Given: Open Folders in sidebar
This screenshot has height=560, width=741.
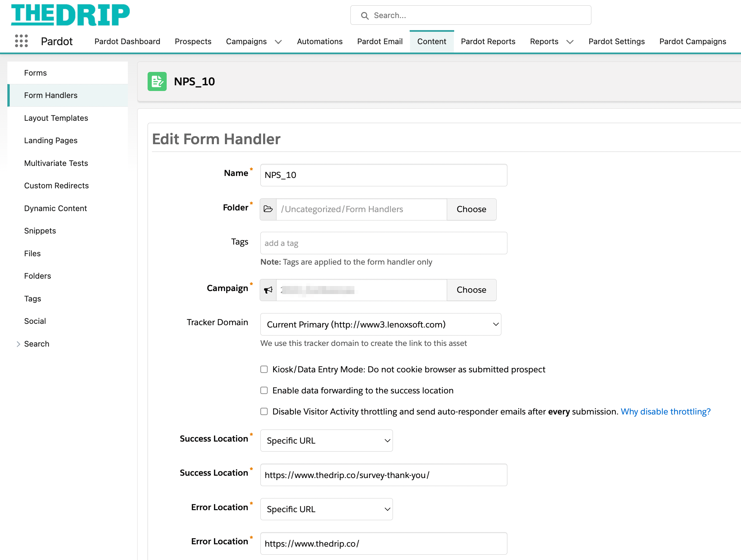Looking at the screenshot, I should [x=68, y=276].
